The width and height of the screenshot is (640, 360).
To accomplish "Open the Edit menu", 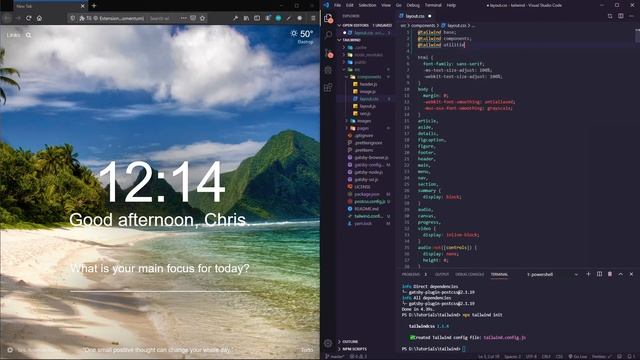I will tap(349, 5).
